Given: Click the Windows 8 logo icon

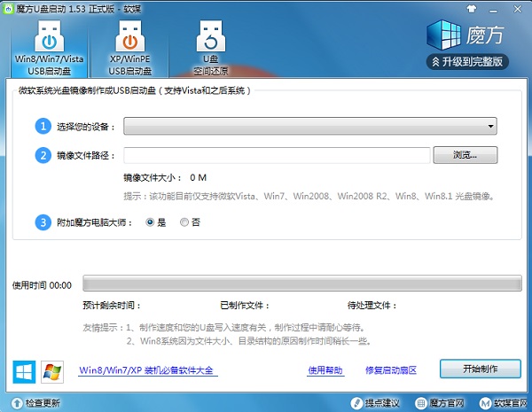Looking at the screenshot, I should (x=24, y=369).
